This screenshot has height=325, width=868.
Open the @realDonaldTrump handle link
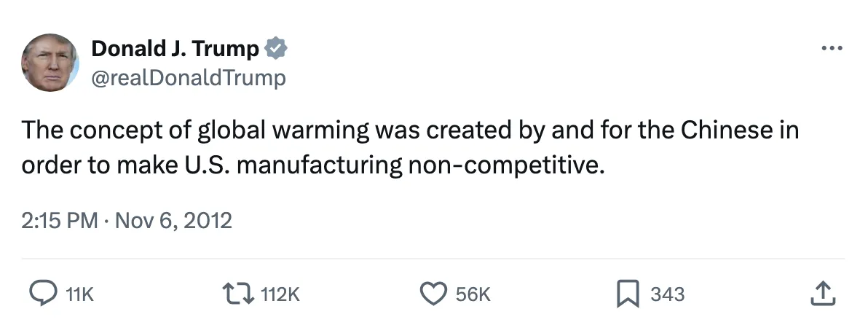pos(189,77)
